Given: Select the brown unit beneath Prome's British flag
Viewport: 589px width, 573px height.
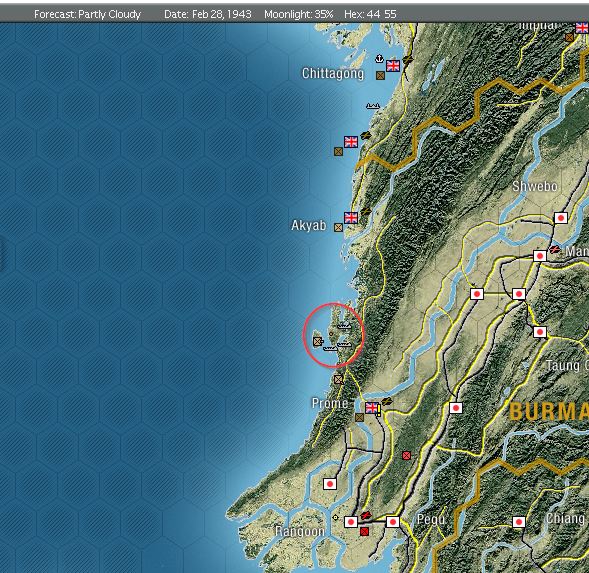Looking at the screenshot, I should click(x=359, y=417).
